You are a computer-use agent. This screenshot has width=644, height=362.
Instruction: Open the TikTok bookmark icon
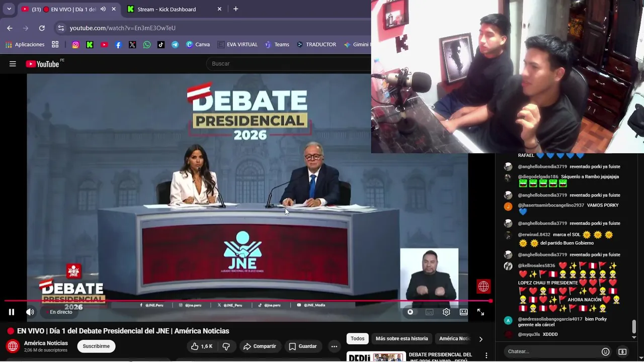click(160, 45)
